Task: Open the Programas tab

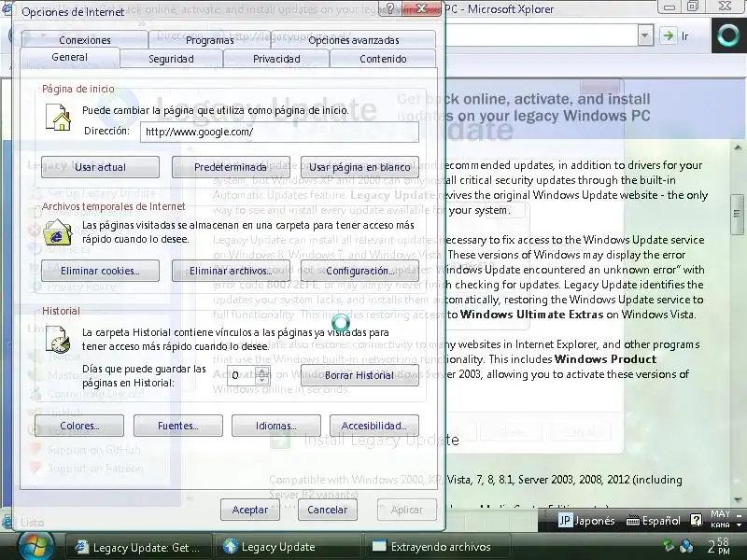Action: (209, 40)
